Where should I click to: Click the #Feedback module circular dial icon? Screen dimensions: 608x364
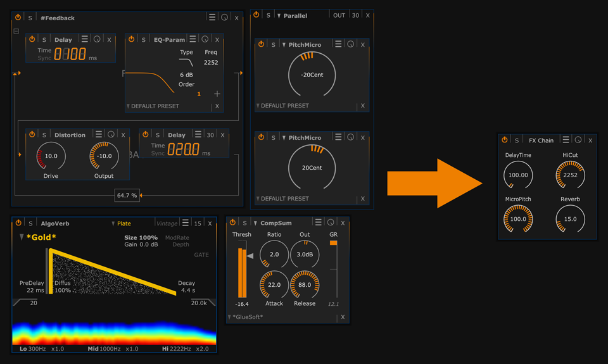click(224, 18)
